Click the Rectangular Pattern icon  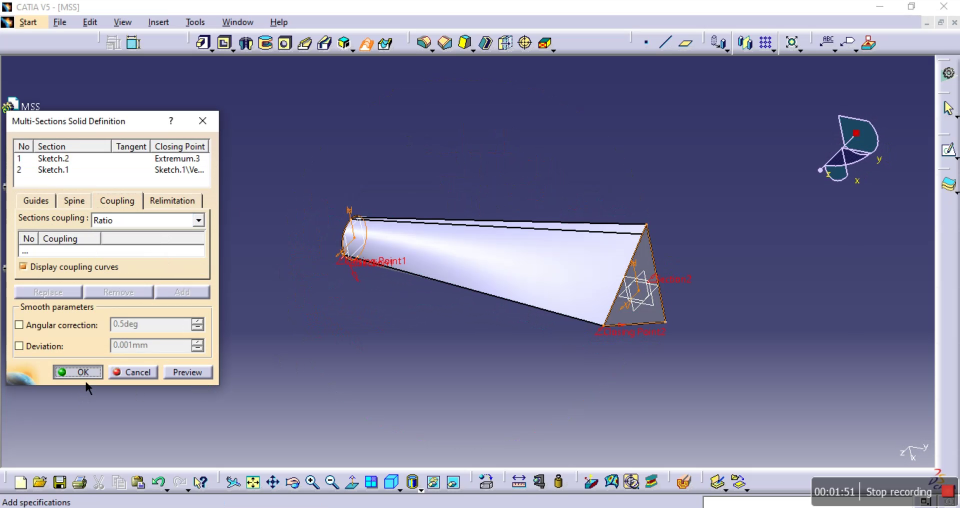[765, 43]
